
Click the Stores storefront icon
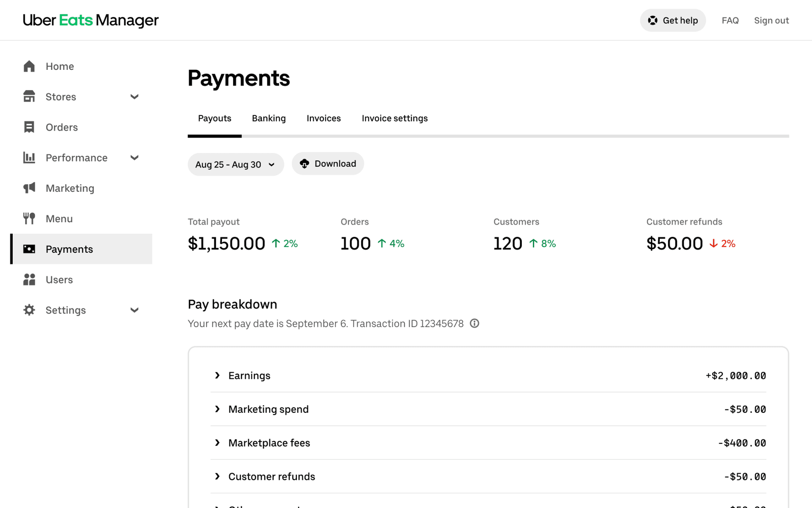[29, 97]
